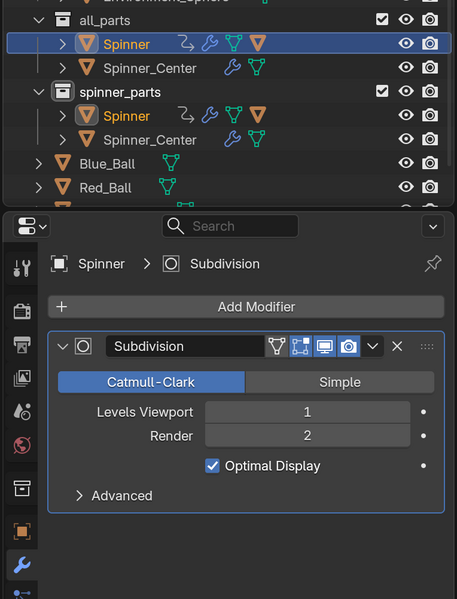The height and width of the screenshot is (599, 457).
Task: Toggle Subdivision modifier render camera icon
Action: [x=348, y=346]
